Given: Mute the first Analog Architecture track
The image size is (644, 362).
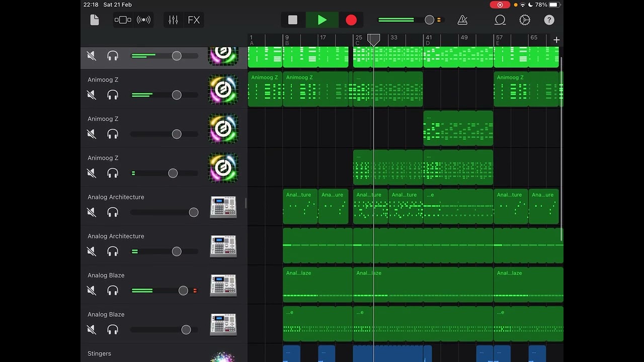Looking at the screenshot, I should tap(92, 212).
